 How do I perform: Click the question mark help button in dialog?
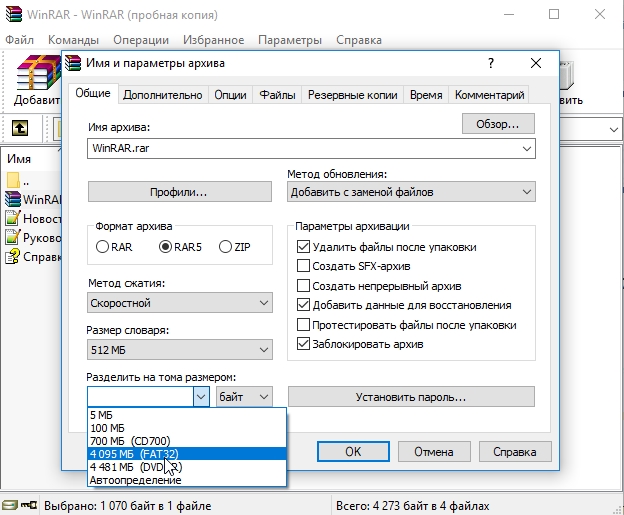491,63
